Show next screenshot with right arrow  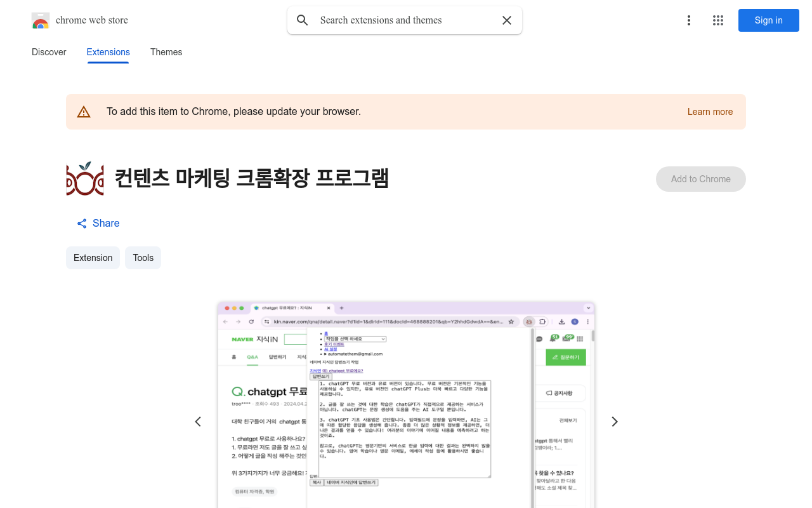(x=614, y=422)
